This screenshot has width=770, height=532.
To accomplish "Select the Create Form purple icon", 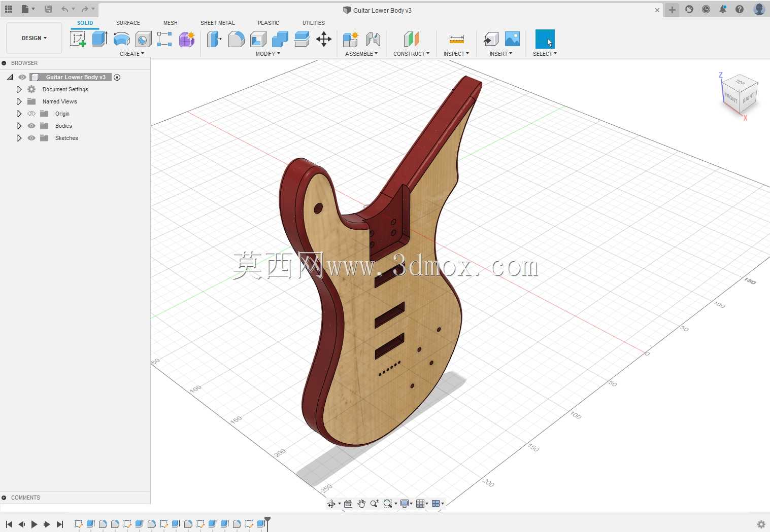I will click(187, 39).
